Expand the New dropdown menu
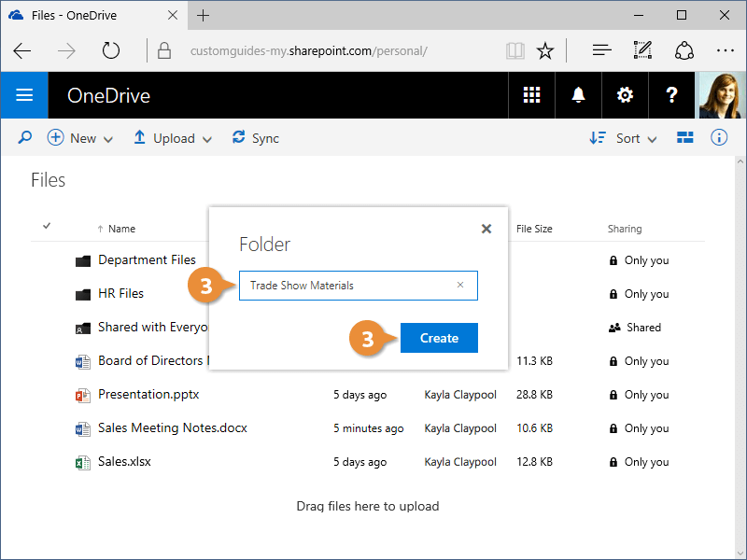 80,138
